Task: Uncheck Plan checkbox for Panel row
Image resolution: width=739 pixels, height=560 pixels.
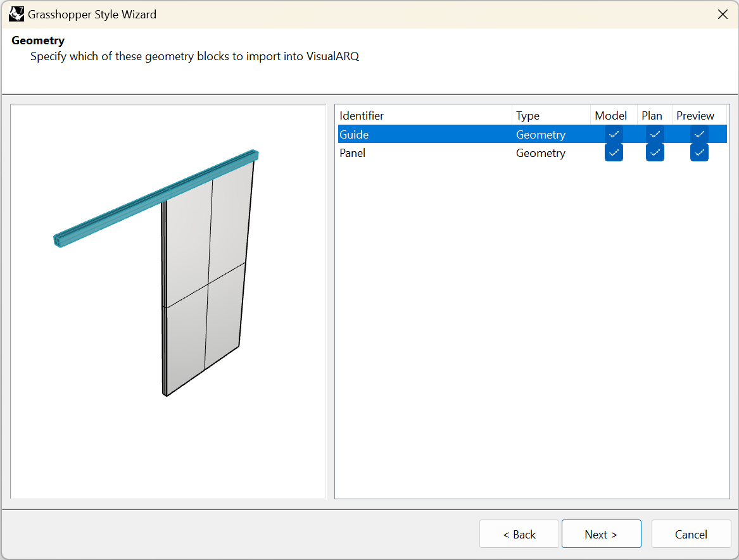Action: tap(655, 152)
